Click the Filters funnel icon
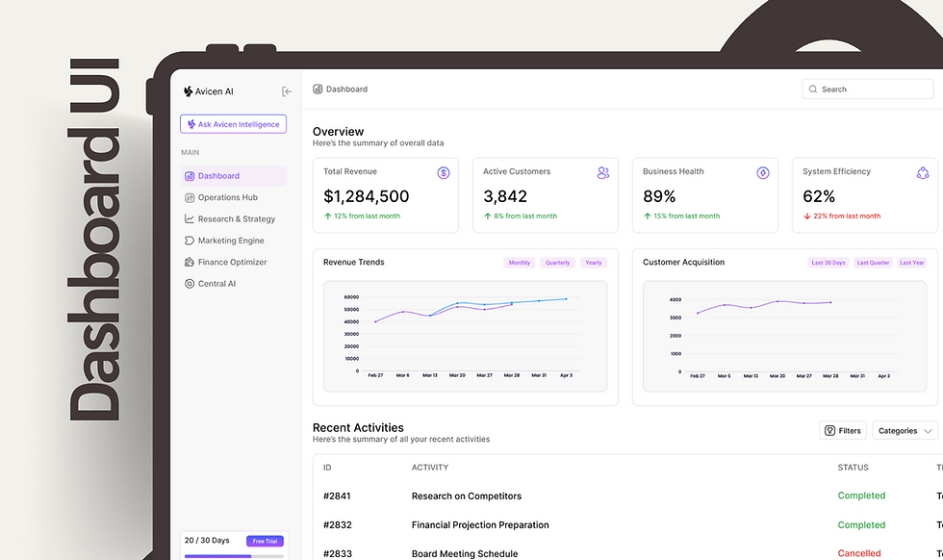The height and width of the screenshot is (560, 943). click(829, 431)
